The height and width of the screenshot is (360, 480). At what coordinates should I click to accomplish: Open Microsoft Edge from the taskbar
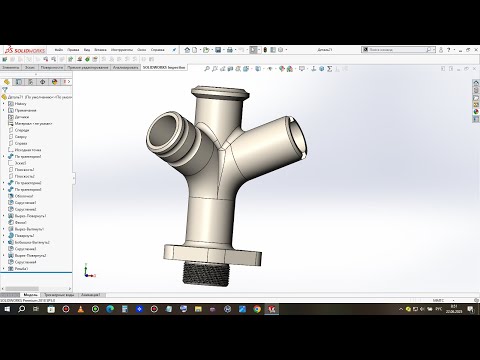pyautogui.click(x=110, y=309)
